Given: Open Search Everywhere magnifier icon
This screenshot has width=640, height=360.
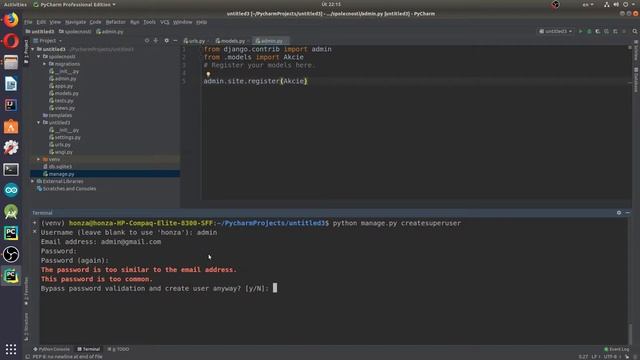Looking at the screenshot, I should 635,31.
